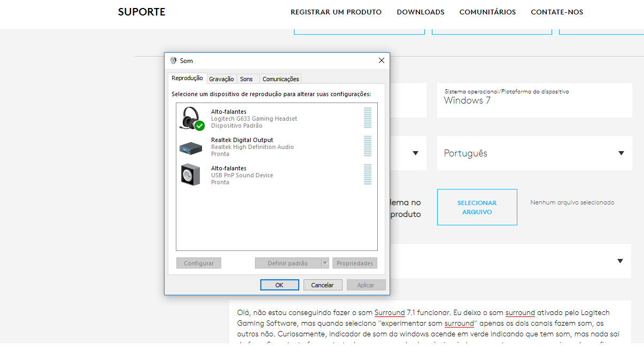Expand the wide dropdown below SELECIONAR ARQUIVO
The width and height of the screenshot is (644, 346).
point(620,261)
